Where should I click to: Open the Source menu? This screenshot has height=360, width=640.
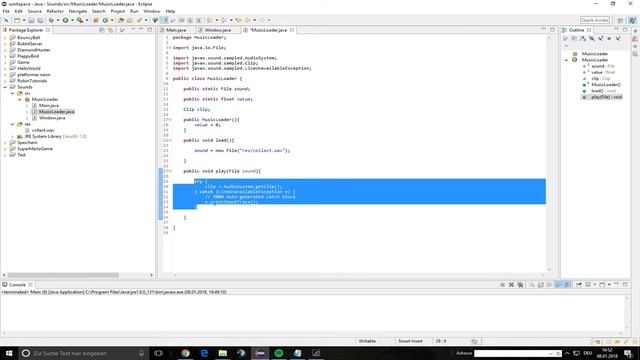tap(34, 11)
